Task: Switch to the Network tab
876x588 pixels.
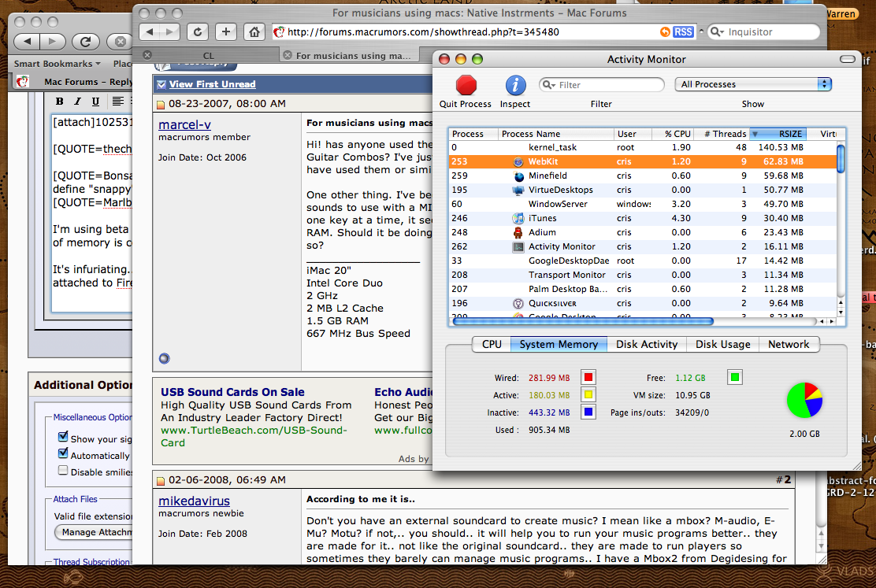Action: click(789, 345)
